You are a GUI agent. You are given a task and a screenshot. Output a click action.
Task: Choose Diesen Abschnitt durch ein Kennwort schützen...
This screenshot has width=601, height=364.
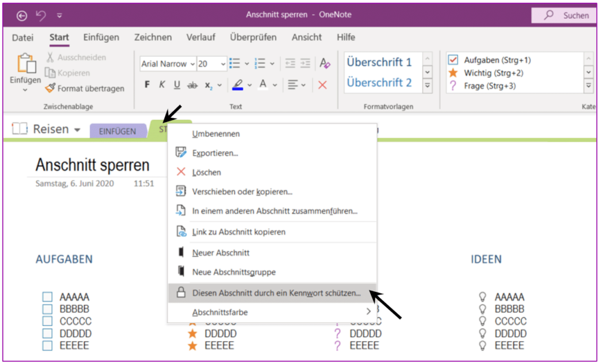[272, 293]
